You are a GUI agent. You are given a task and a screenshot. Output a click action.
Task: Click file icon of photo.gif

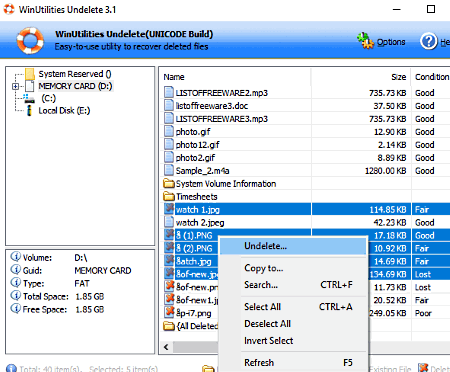point(169,131)
